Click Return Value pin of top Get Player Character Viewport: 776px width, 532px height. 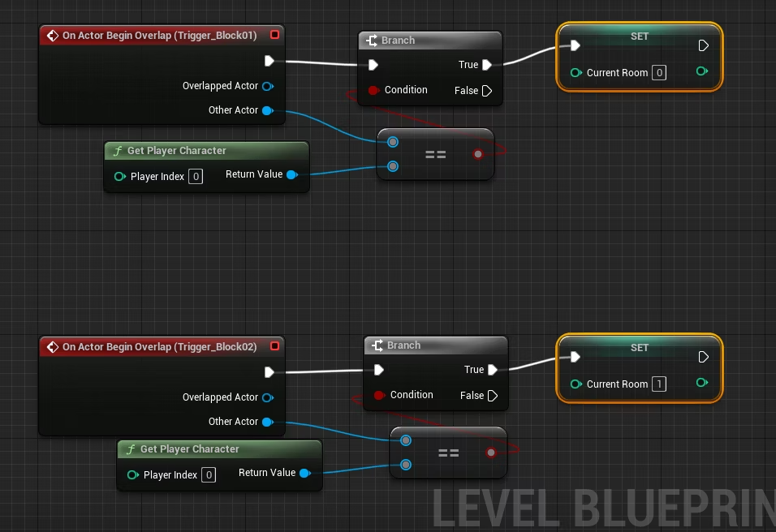pos(291,174)
